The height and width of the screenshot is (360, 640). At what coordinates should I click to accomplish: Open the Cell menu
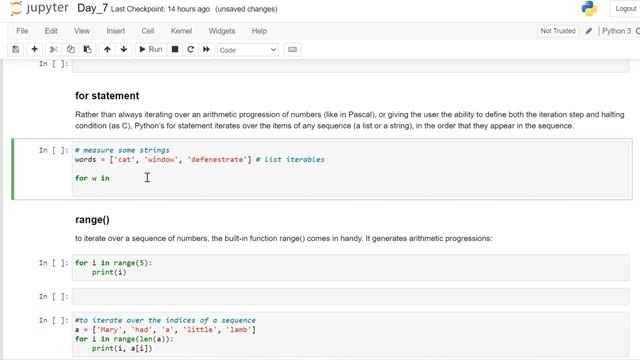(148, 31)
